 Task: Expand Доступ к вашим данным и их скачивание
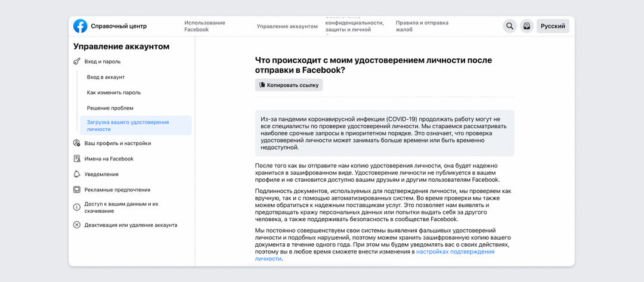tap(121, 207)
